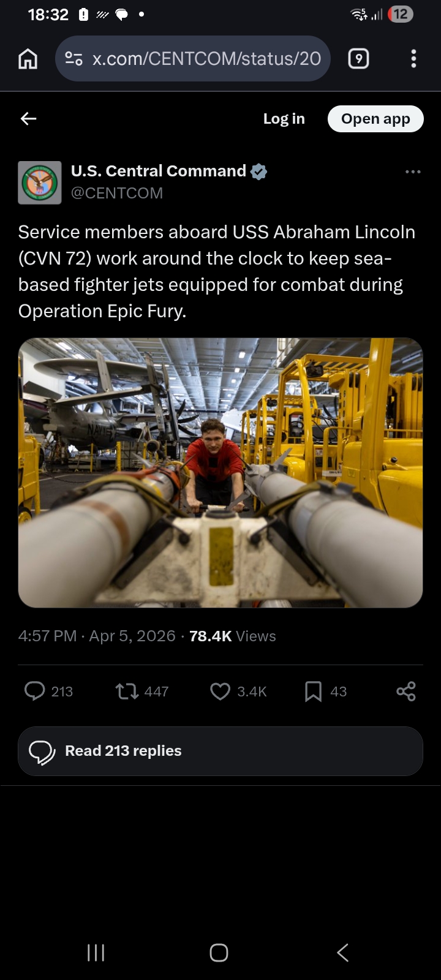The width and height of the screenshot is (441, 980).
Task: Bookmark the post with 43 bookmarks
Action: tap(313, 692)
